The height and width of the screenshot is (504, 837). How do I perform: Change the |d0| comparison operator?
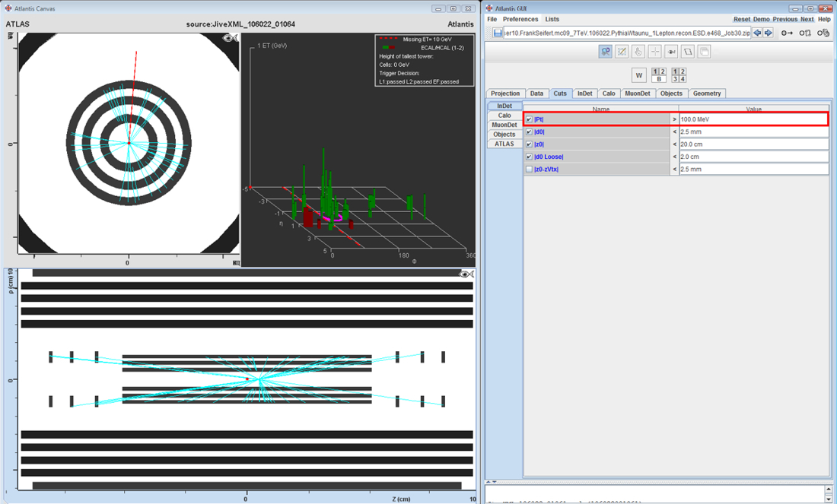673,132
